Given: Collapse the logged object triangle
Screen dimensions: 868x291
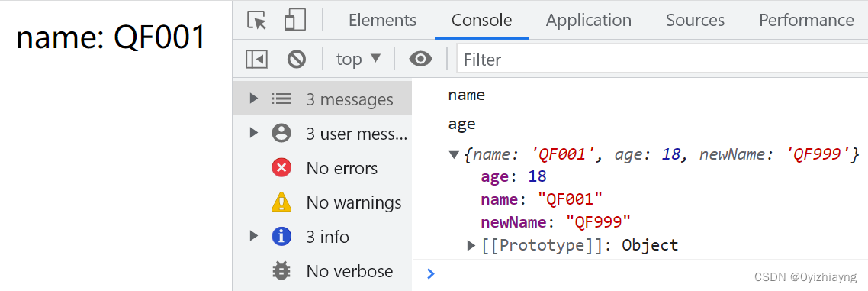Looking at the screenshot, I should tap(455, 154).
